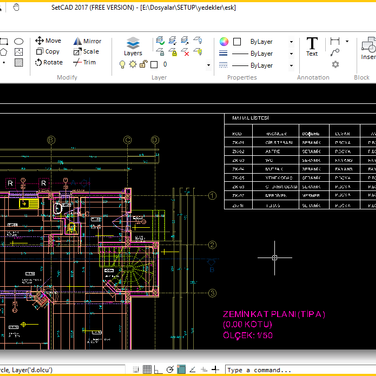Click the linetype icon in Properties
Viewport: 376px width, 376px height.
[x=223, y=65]
